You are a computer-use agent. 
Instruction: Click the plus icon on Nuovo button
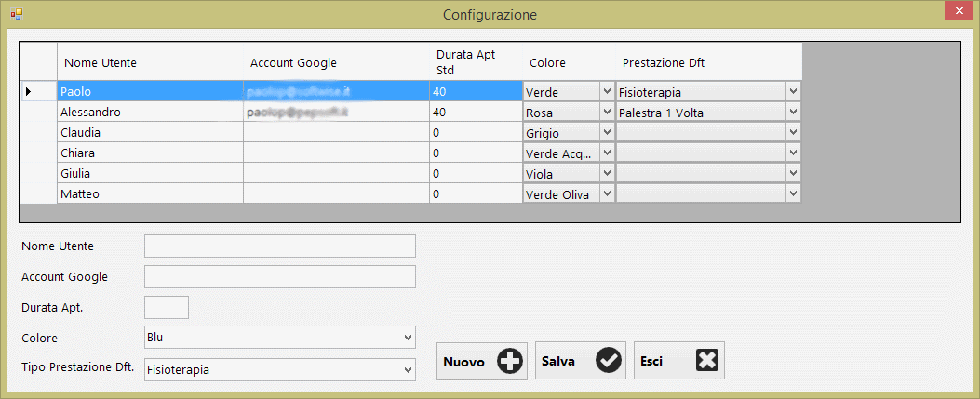click(509, 362)
